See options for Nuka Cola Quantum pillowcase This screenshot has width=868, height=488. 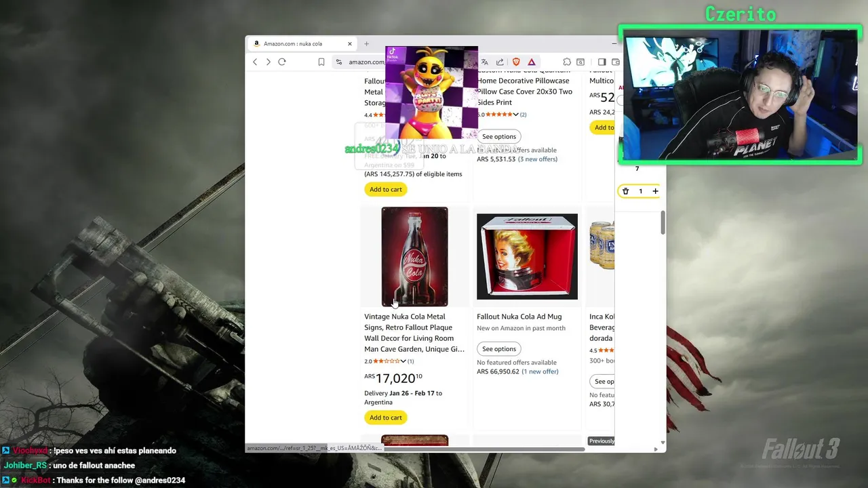click(x=499, y=137)
